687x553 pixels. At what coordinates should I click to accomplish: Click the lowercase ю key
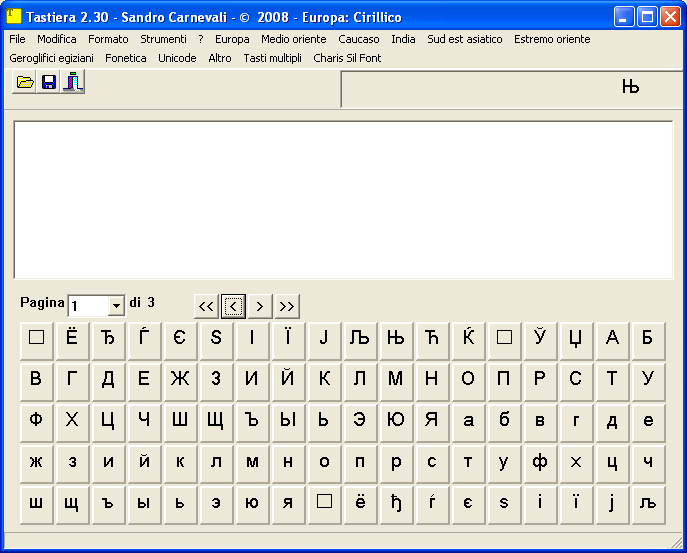point(252,505)
